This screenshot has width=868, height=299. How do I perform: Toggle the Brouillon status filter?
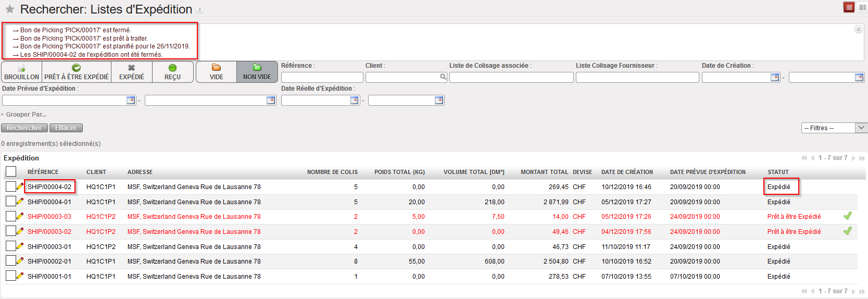tap(22, 72)
